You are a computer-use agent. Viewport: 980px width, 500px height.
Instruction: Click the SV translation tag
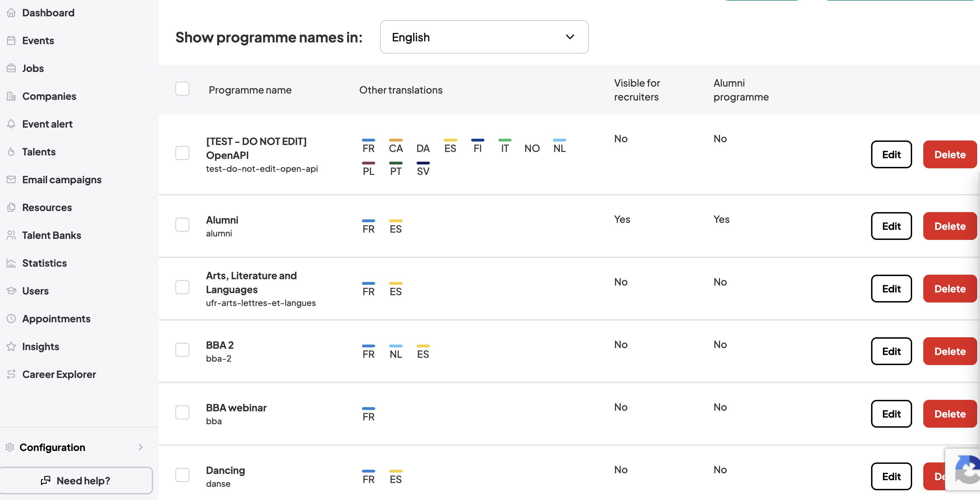(x=423, y=169)
